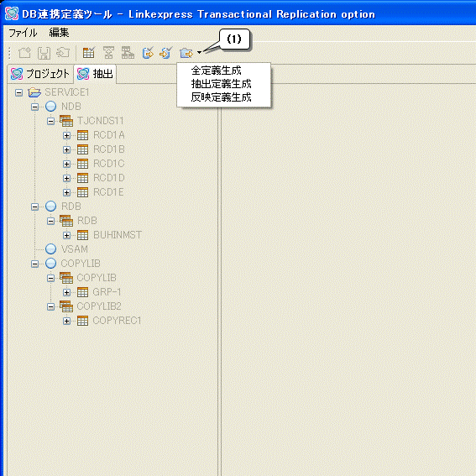Click the table check definition icon

[x=89, y=53]
